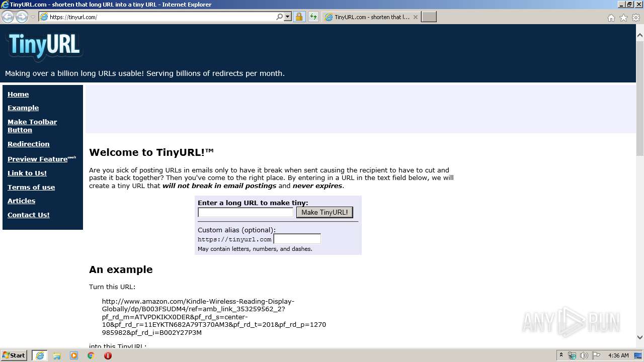Click the scrollbar up arrow
This screenshot has height=362, width=644.
click(x=640, y=35)
